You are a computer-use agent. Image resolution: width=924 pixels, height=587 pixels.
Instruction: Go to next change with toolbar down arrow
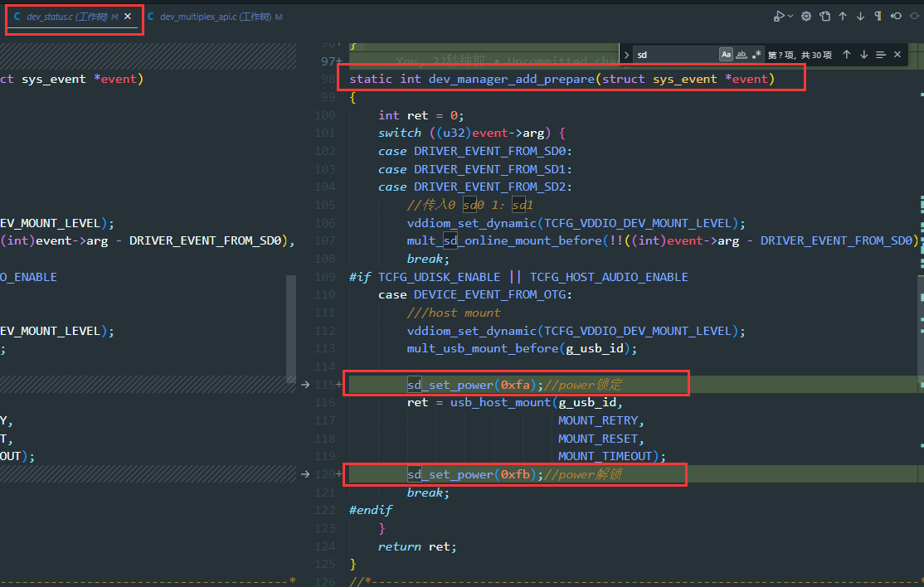(860, 17)
